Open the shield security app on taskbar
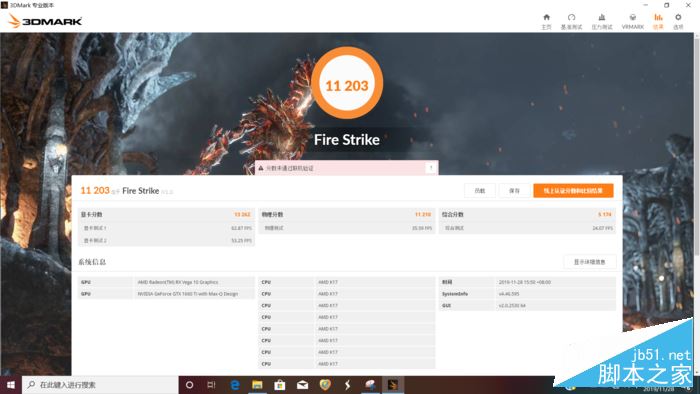This screenshot has height=394, width=700. click(325, 385)
